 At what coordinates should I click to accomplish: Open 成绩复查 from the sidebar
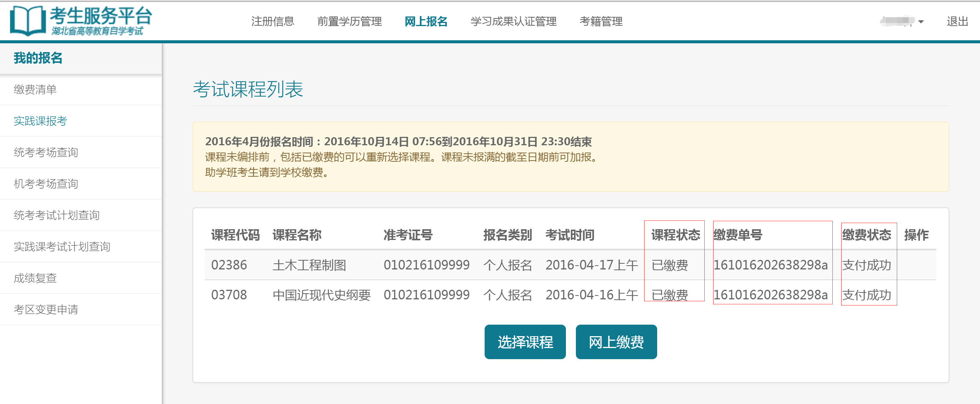click(35, 278)
